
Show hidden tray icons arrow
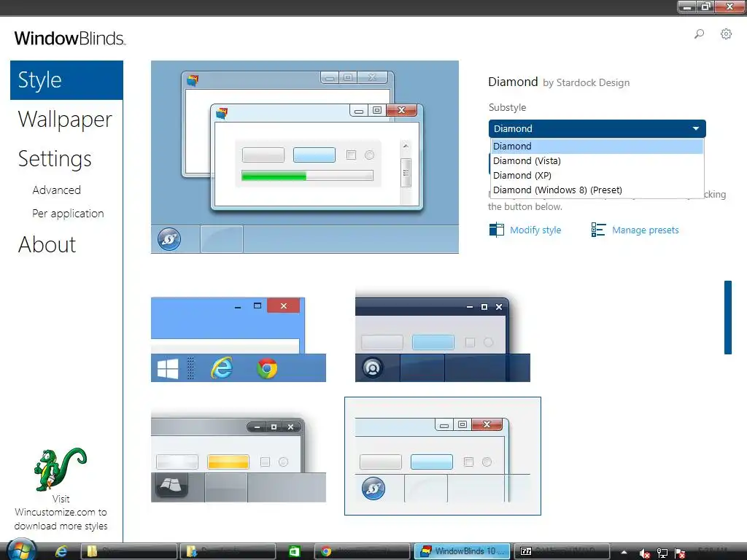624,553
